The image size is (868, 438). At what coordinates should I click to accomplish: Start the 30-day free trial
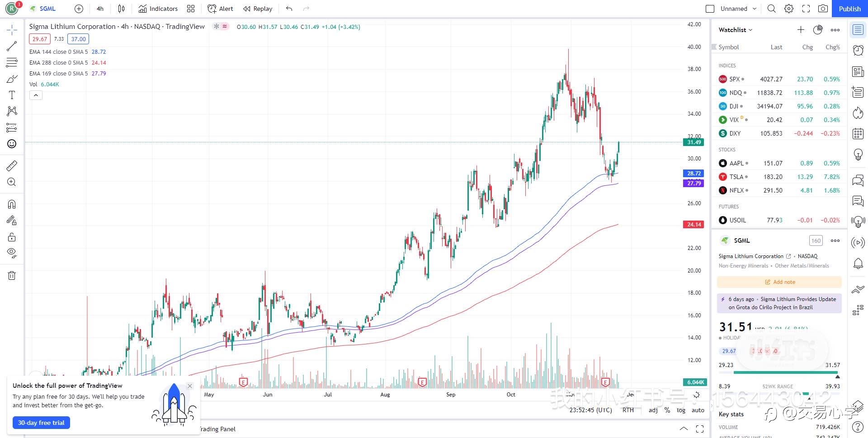41,423
